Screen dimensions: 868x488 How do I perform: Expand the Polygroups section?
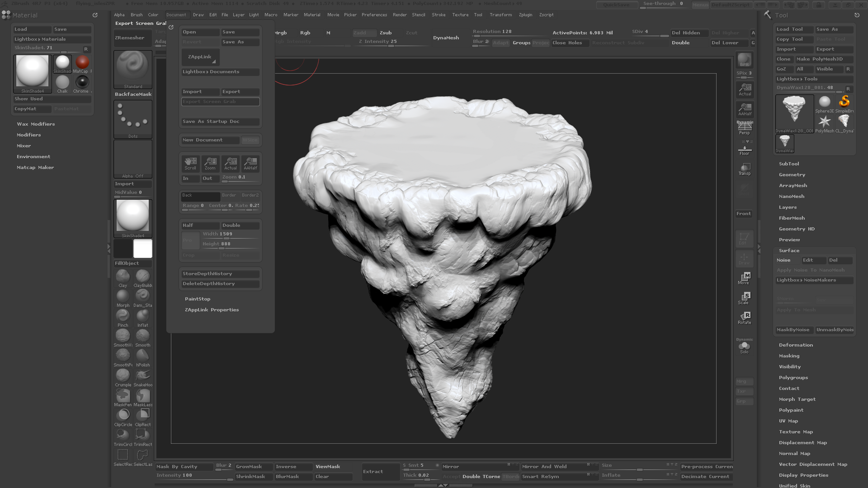tap(793, 377)
